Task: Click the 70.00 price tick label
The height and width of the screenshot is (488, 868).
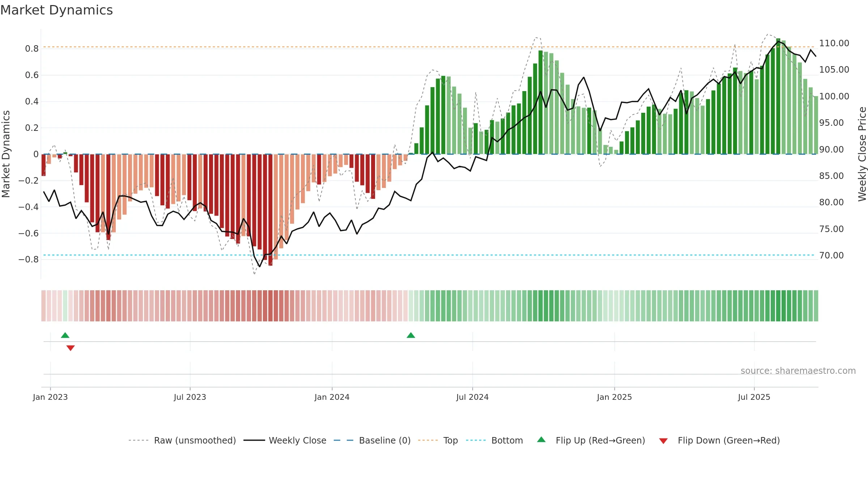Action: click(831, 255)
